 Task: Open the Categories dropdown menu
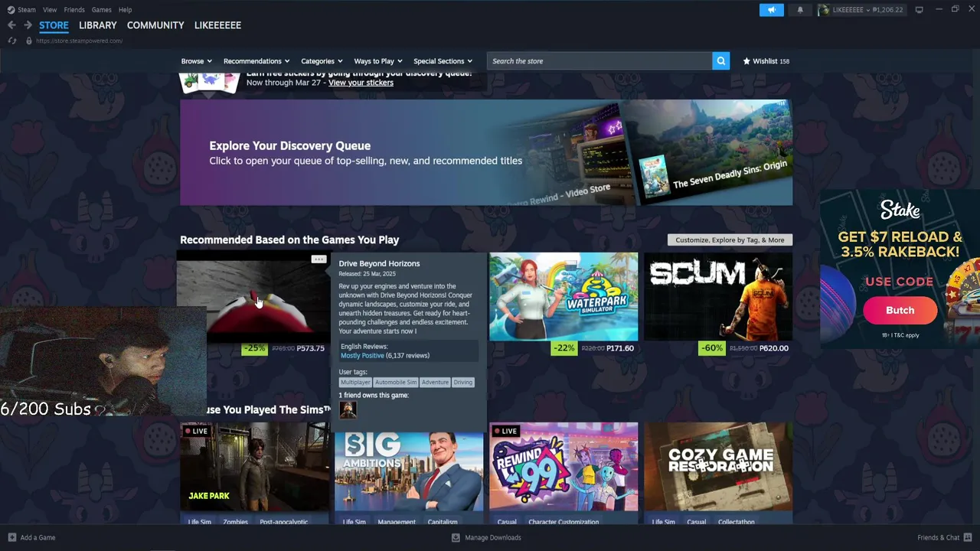[322, 61]
